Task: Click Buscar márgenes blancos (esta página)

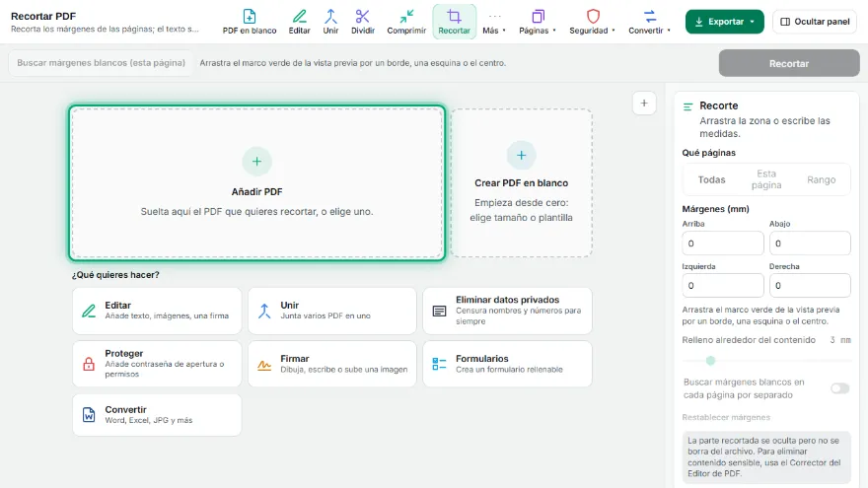Action: 101,63
